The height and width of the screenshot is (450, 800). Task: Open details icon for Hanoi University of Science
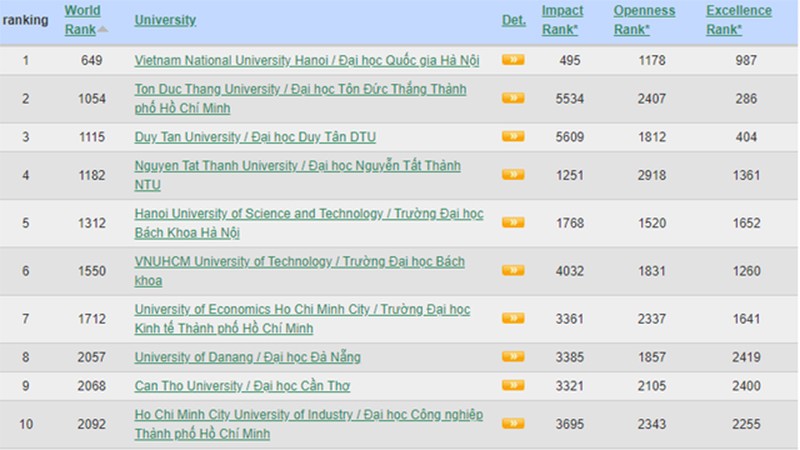click(513, 223)
